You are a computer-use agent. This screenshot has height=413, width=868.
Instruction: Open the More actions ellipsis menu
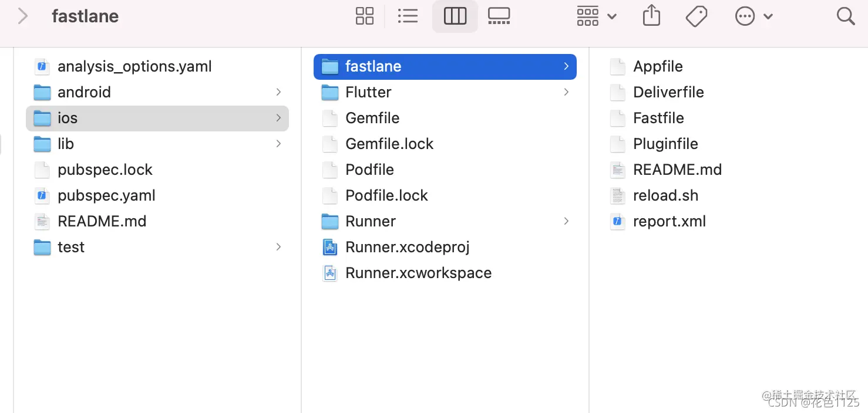pos(753,16)
